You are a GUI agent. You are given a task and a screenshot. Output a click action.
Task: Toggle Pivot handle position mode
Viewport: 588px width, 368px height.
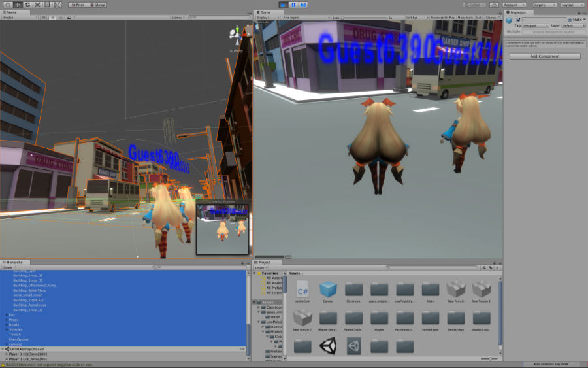[x=78, y=5]
